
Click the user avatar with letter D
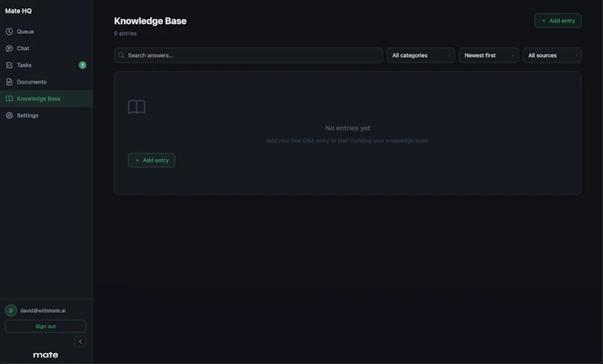[x=11, y=310]
